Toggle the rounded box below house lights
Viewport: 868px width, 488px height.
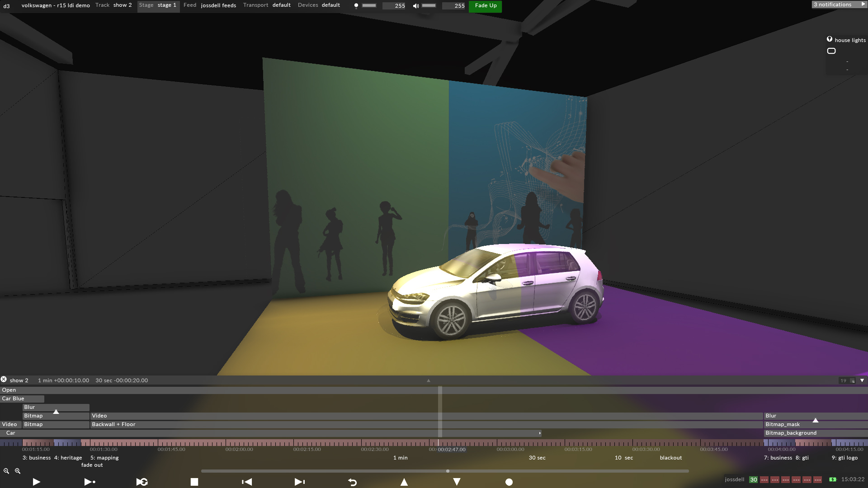tap(831, 51)
